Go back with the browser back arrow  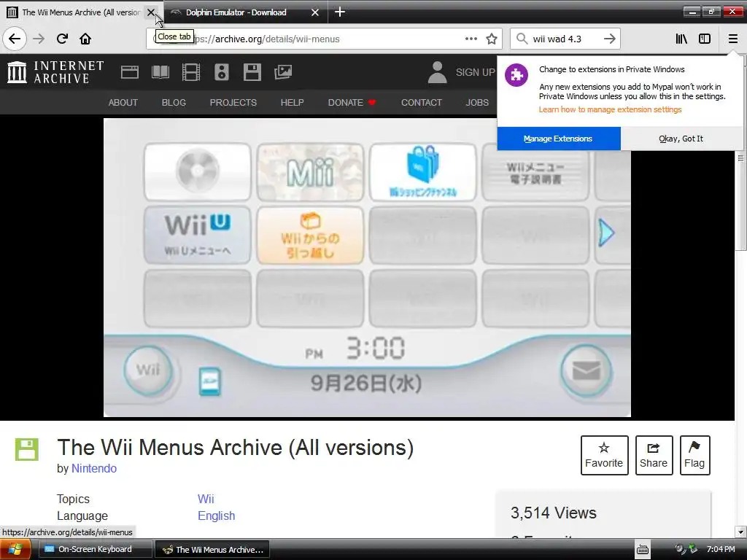pos(15,39)
